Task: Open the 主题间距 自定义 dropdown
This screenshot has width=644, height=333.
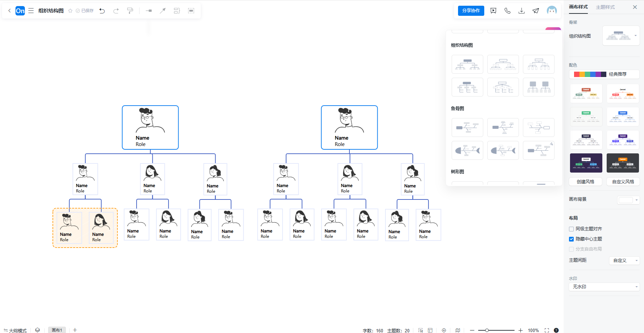Action: click(624, 260)
